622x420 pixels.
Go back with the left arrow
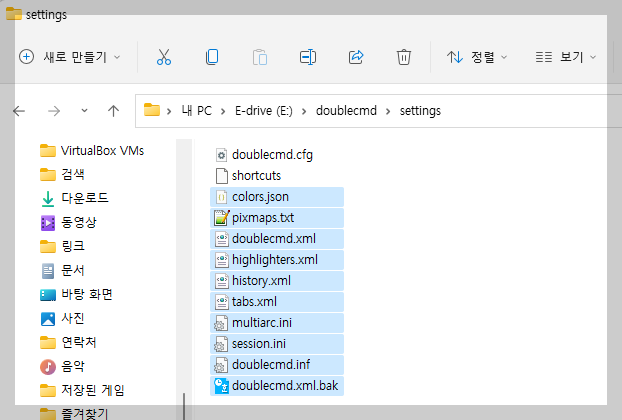click(x=19, y=111)
